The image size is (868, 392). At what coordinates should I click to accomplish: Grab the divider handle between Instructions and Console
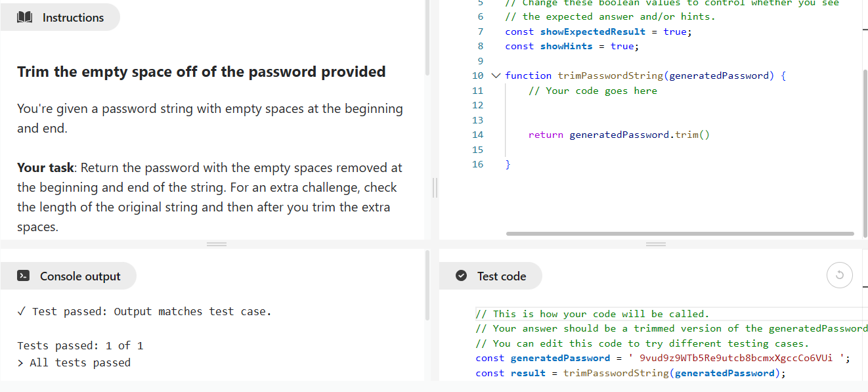tap(216, 244)
